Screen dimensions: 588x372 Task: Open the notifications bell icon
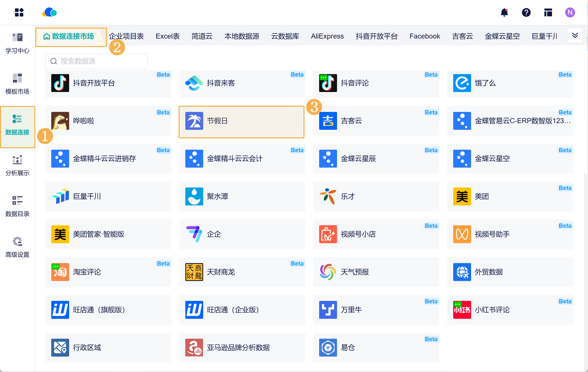pos(504,12)
